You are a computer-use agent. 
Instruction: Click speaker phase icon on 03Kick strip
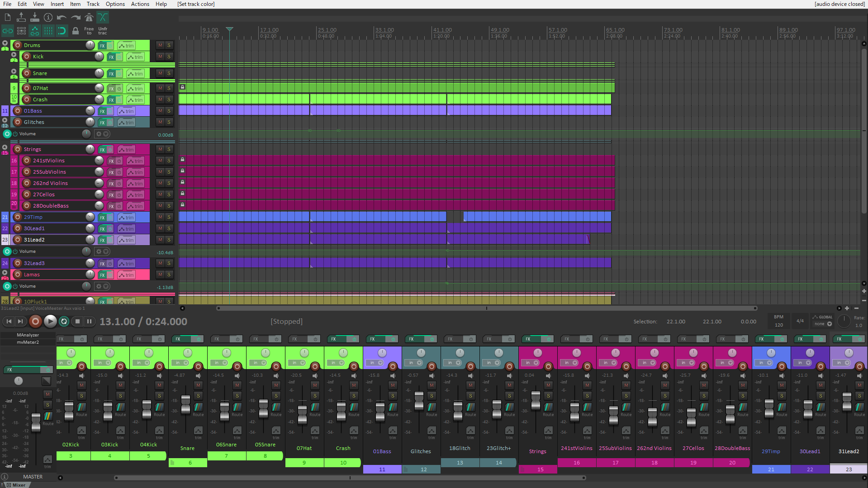click(121, 376)
